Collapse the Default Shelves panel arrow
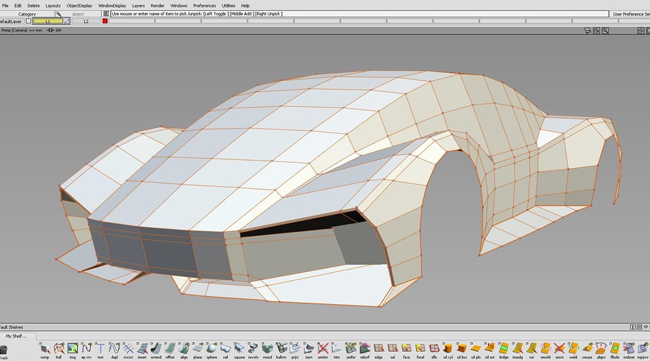650x361 pixels. pos(646,327)
